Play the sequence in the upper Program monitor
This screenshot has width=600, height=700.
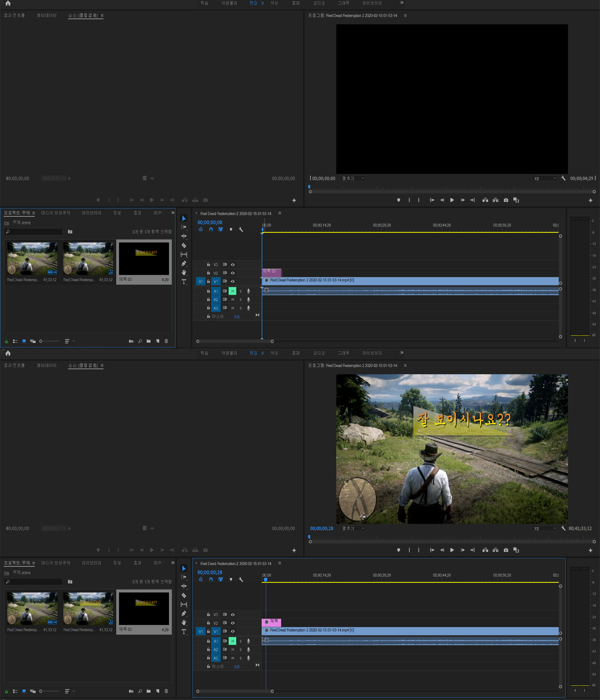coord(452,200)
